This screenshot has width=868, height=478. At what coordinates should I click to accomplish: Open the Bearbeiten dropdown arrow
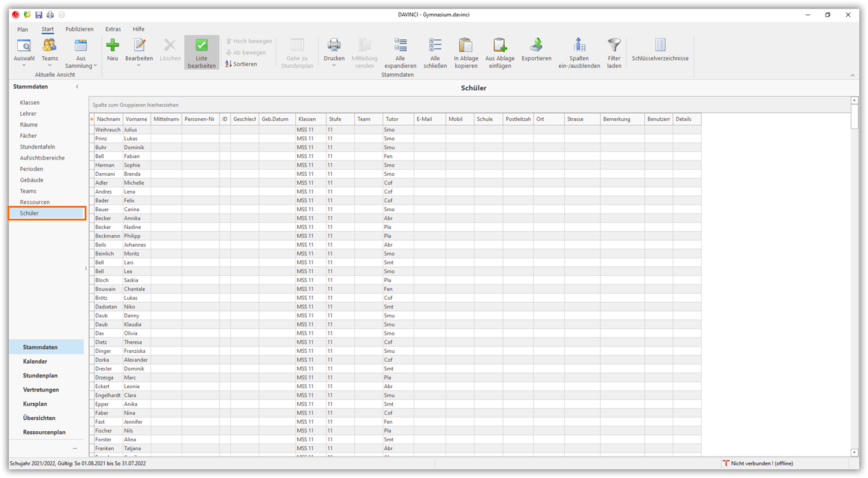coord(139,65)
